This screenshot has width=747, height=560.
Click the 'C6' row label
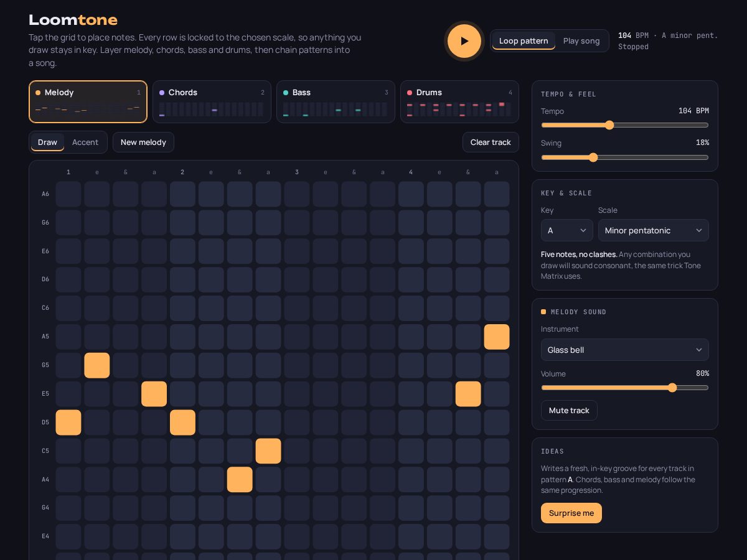(x=45, y=308)
